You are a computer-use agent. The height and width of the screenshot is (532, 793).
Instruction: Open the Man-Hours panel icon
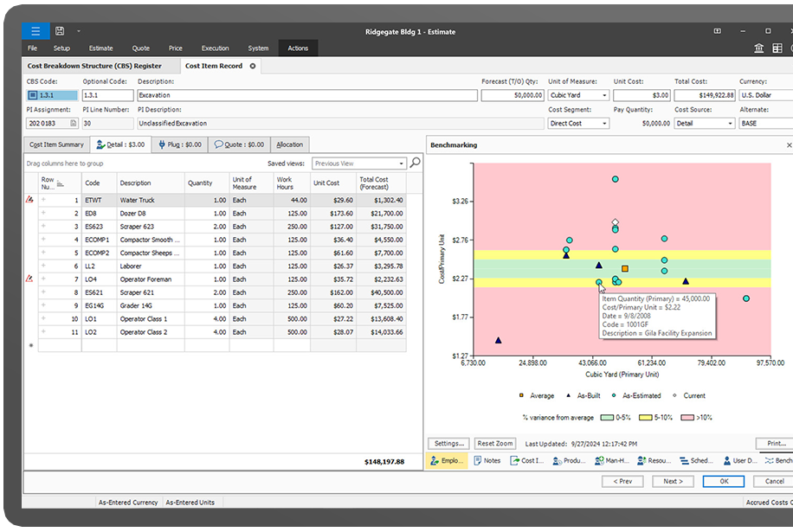coord(597,461)
